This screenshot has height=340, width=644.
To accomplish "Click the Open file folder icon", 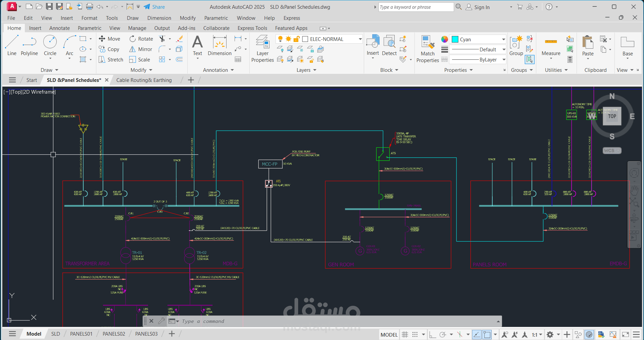I will coord(39,7).
